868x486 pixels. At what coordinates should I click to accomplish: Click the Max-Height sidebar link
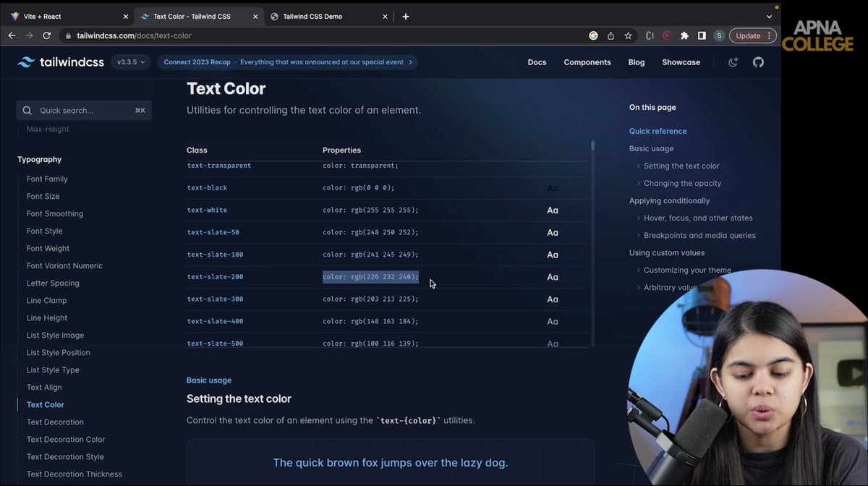click(48, 129)
